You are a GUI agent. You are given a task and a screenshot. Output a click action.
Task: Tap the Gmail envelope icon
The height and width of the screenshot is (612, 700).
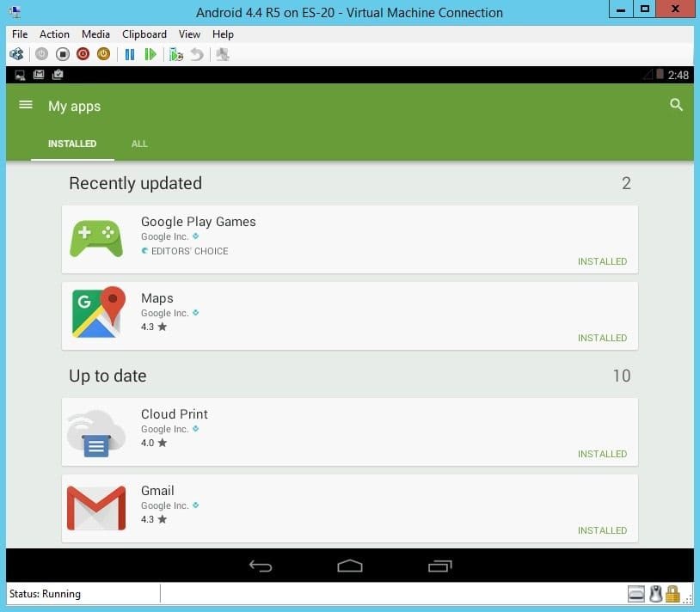(x=96, y=508)
